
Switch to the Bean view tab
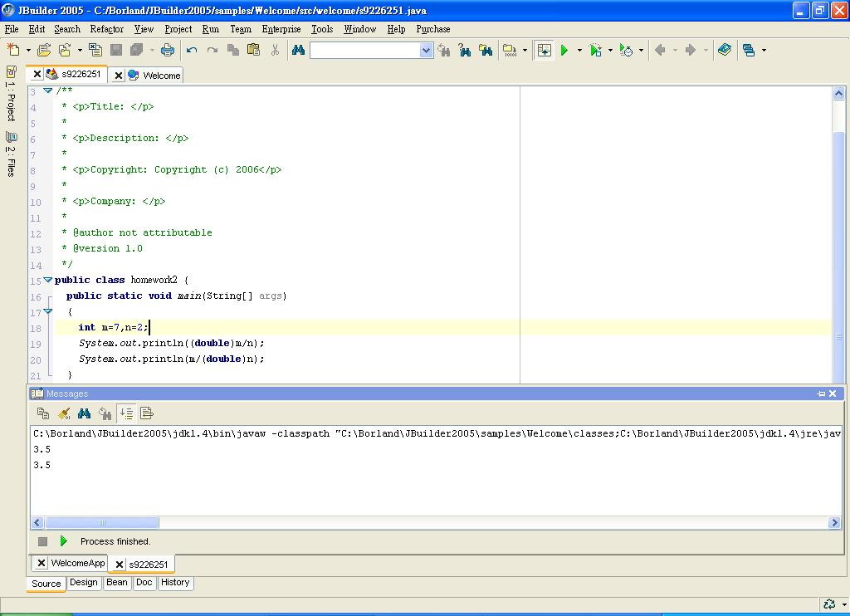click(x=116, y=583)
